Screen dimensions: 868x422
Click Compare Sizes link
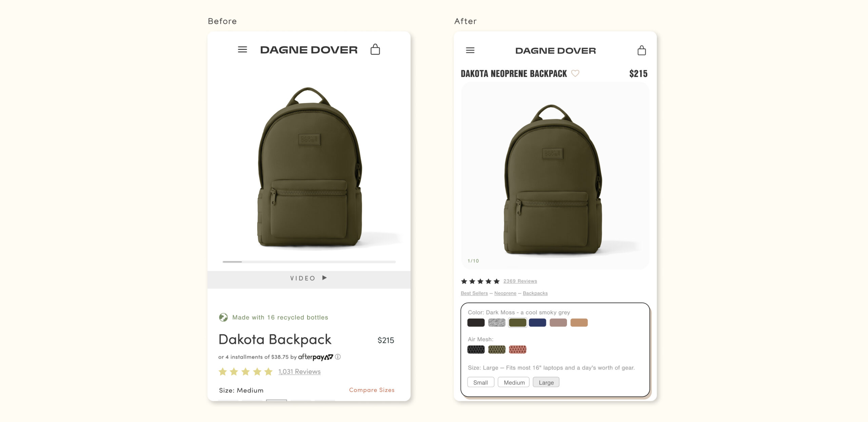(x=372, y=390)
